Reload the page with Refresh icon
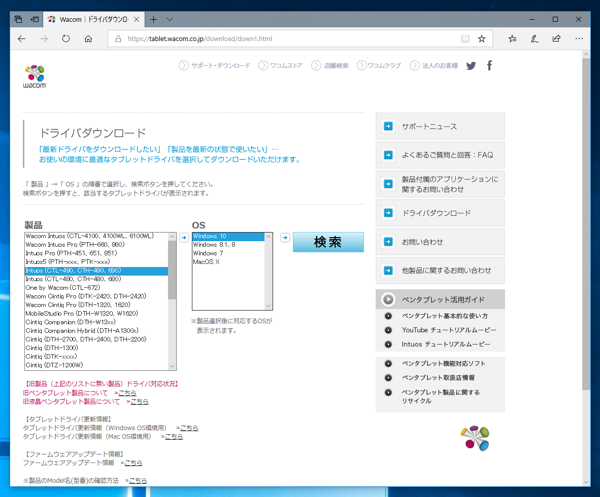The height and width of the screenshot is (497, 600). (x=66, y=39)
